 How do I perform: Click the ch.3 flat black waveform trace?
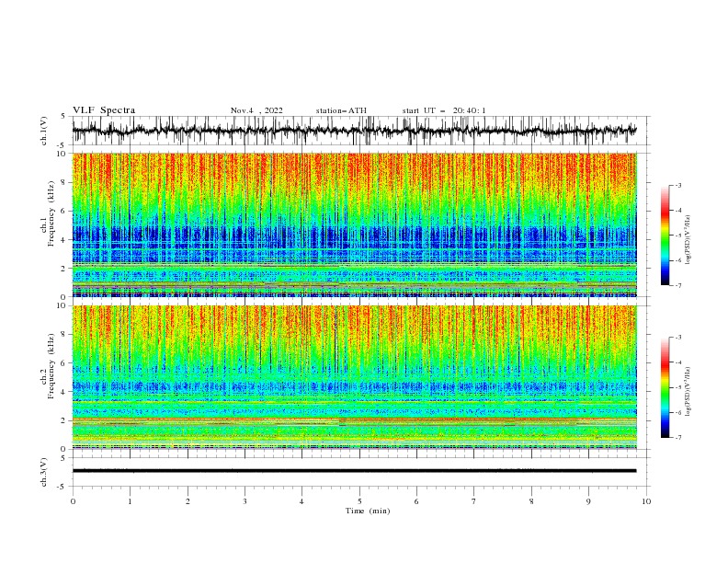tap(354, 471)
